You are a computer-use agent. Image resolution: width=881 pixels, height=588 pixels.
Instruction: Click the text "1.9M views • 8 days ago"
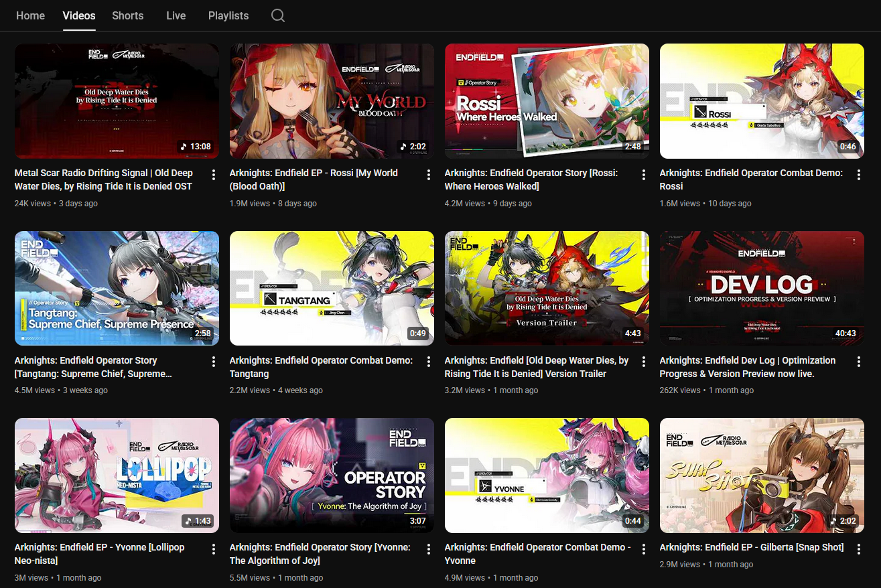pyautogui.click(x=273, y=204)
